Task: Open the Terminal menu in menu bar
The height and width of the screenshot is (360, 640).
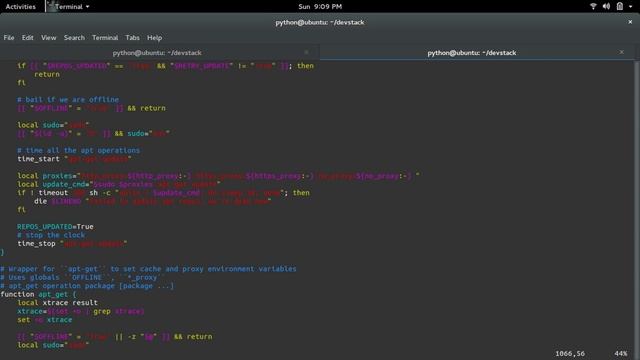Action: coord(105,38)
